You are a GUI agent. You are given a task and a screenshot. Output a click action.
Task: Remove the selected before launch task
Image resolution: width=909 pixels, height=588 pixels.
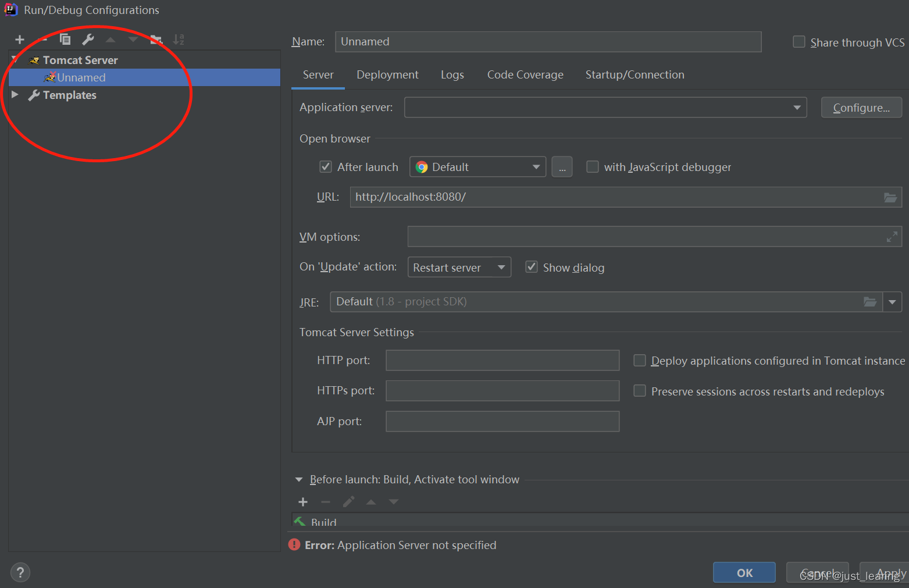tap(326, 502)
